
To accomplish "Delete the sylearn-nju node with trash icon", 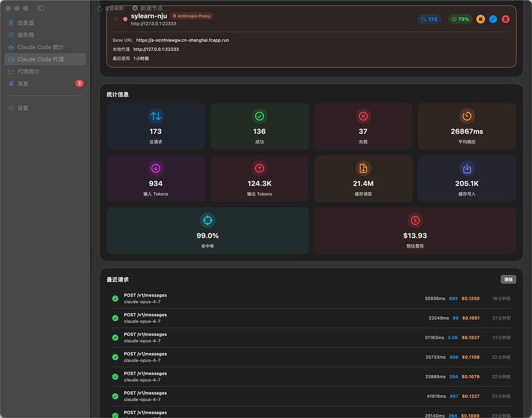I will tap(506, 19).
